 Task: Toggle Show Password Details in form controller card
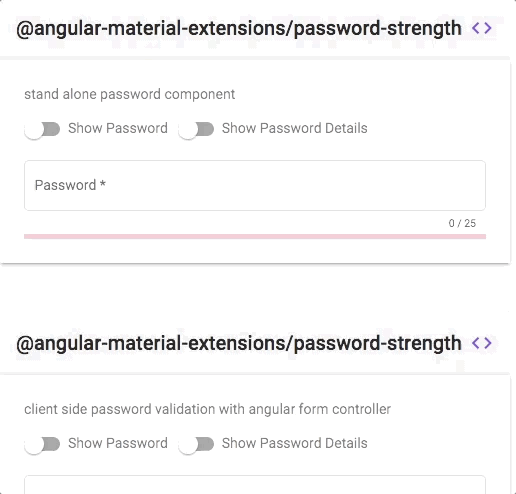click(x=196, y=444)
